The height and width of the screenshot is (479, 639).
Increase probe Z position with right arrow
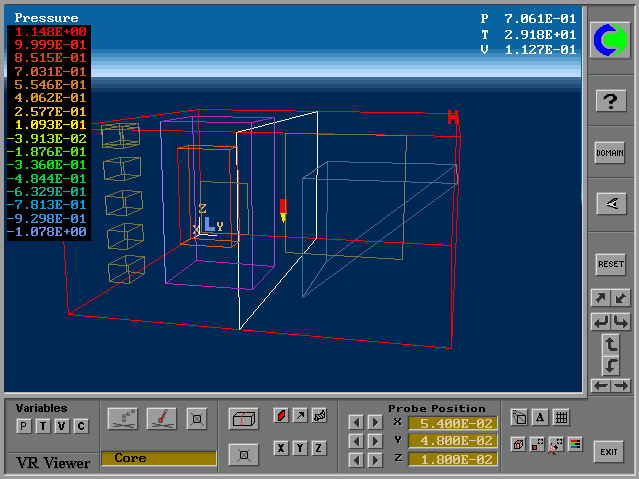click(x=375, y=459)
